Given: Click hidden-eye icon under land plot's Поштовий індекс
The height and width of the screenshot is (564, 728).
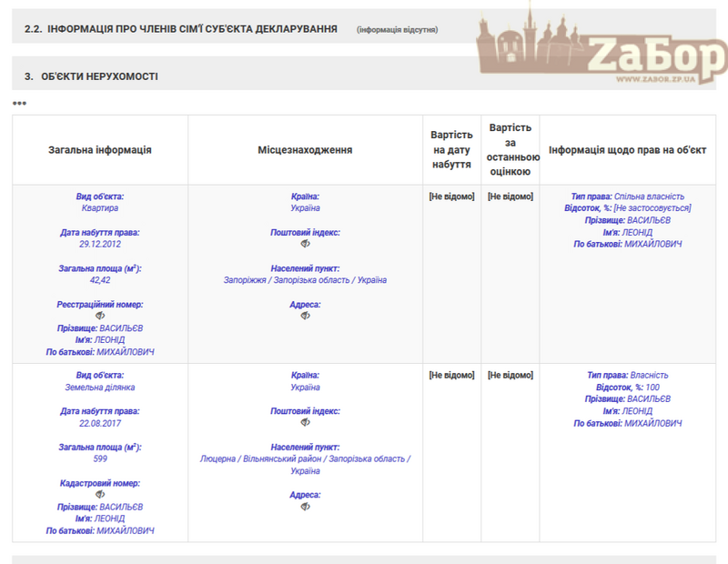Looking at the screenshot, I should tap(305, 422).
